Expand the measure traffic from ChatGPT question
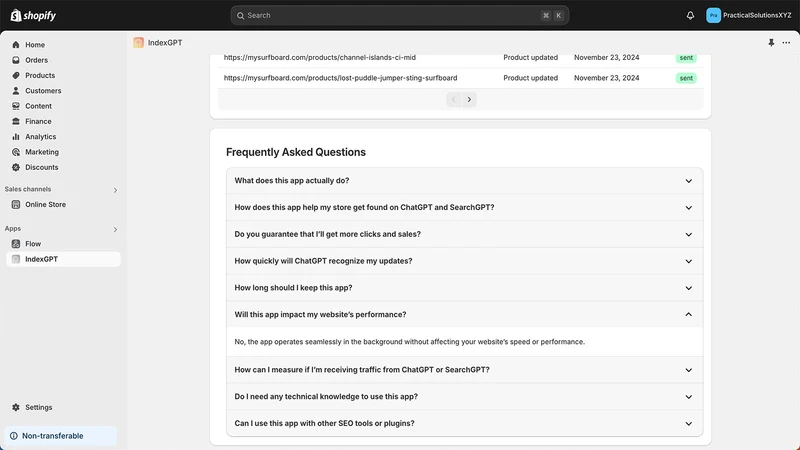The height and width of the screenshot is (450, 800). 464,370
